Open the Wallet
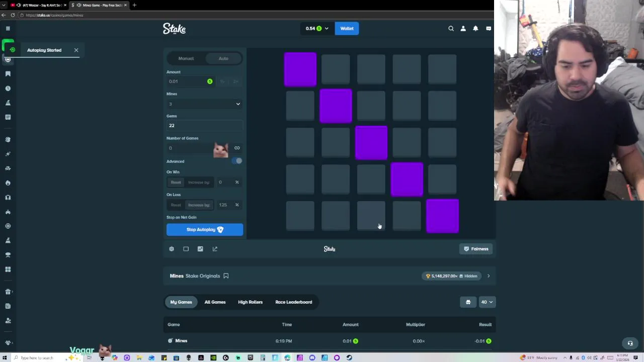The width and height of the screenshot is (644, 362). (347, 29)
